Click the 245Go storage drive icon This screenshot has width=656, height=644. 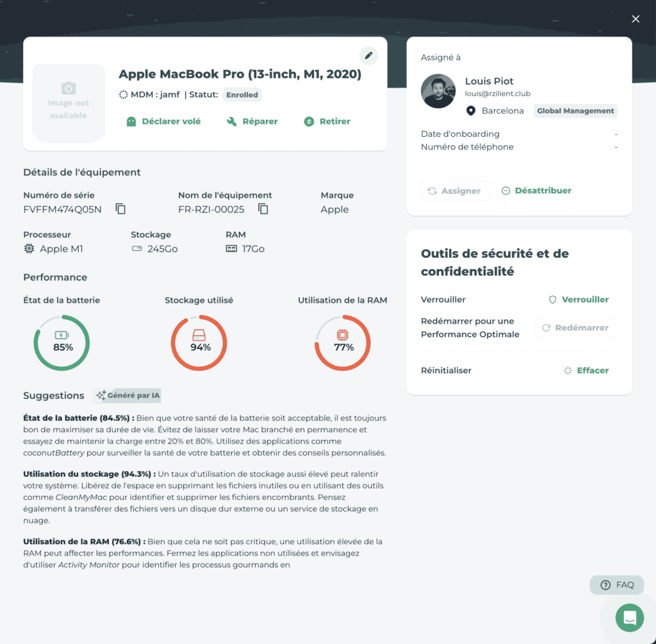[x=137, y=249]
